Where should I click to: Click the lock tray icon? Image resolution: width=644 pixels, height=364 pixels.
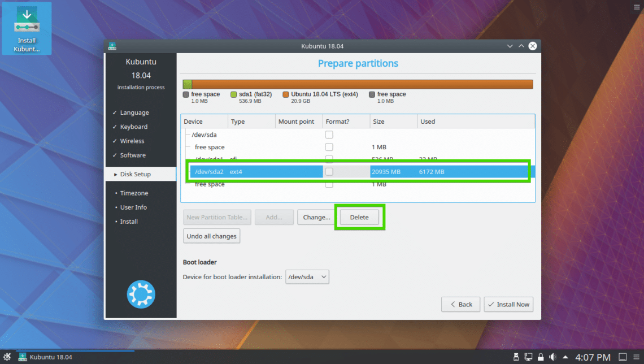[541, 357]
